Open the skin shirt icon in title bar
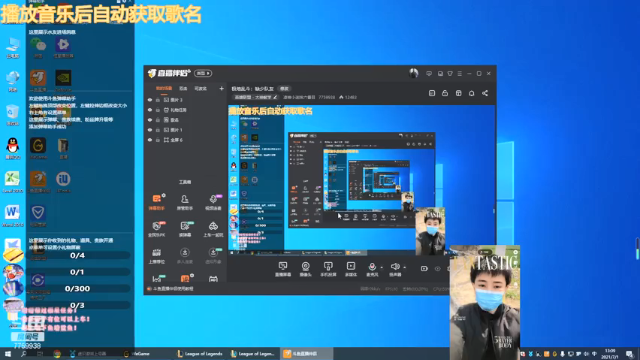 [x=450, y=73]
